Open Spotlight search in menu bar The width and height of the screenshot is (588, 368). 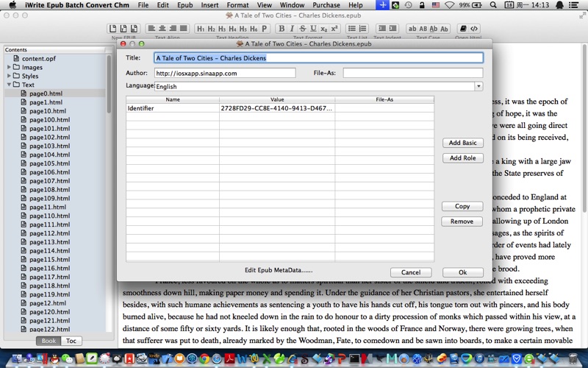[x=493, y=5]
